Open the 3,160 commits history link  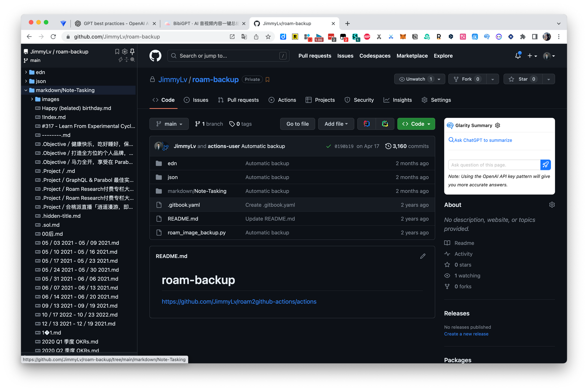tap(407, 146)
